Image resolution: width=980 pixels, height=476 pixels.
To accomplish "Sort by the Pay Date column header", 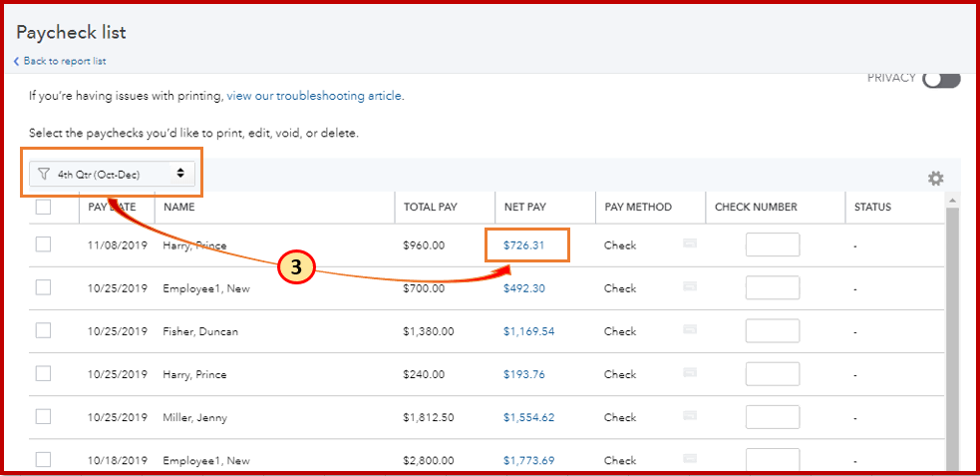I will point(111,208).
